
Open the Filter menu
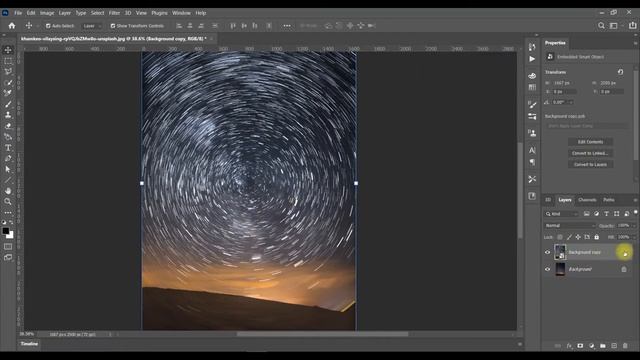[x=114, y=13]
